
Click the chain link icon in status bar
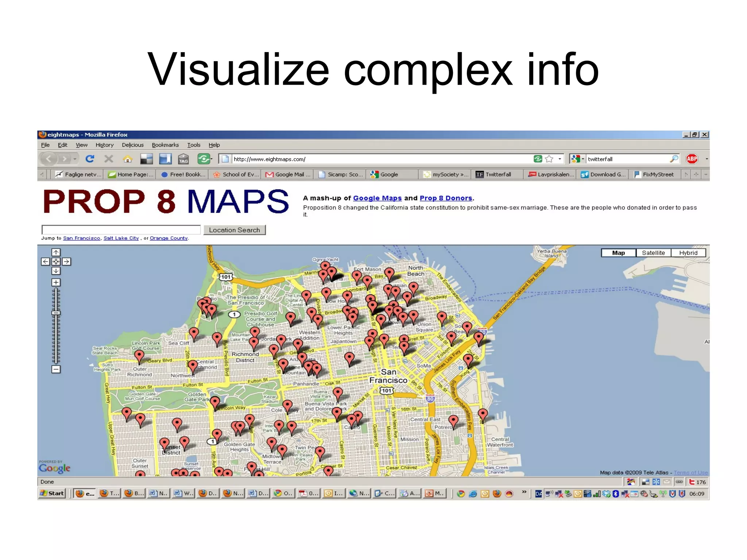(x=679, y=482)
